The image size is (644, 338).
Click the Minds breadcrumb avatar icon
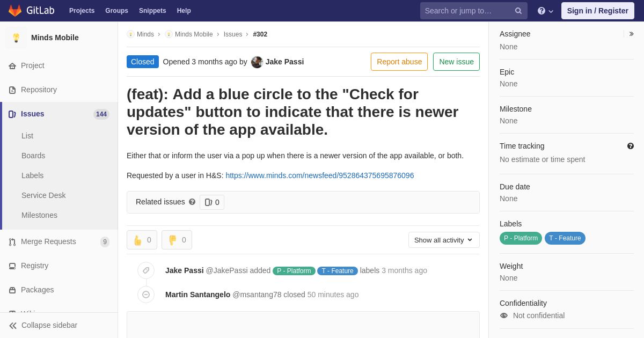[x=130, y=34]
